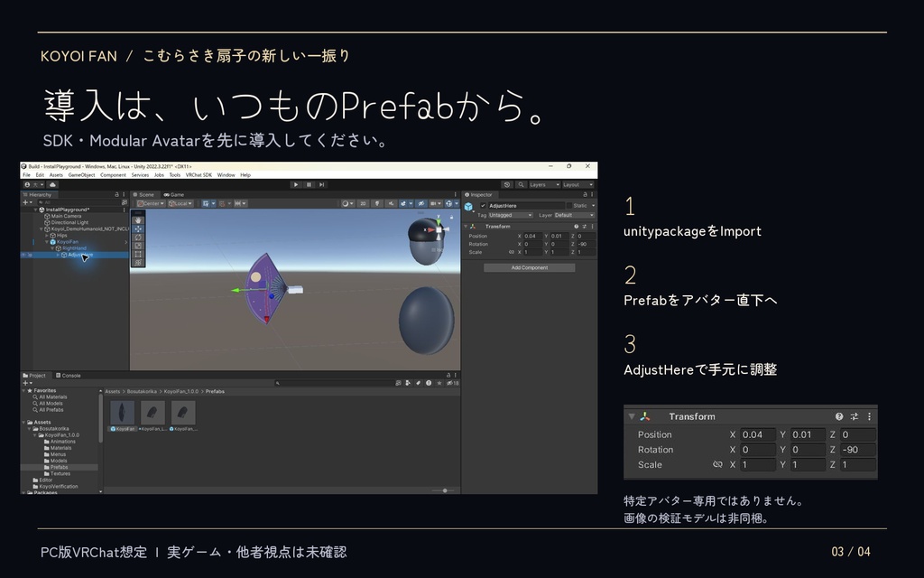Switch to the Console tab
The height and width of the screenshot is (578, 924).
pos(69,376)
